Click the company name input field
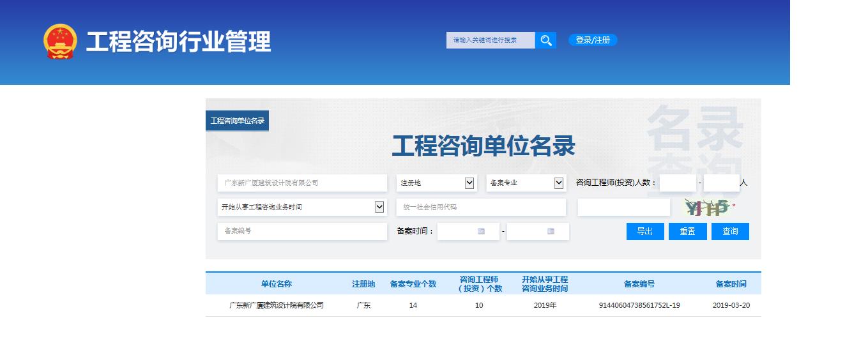 coord(302,183)
